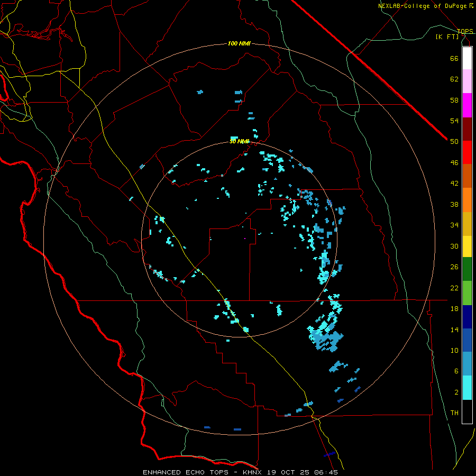This screenshot has height=476, width=476.
Task: Click the 30 legend value
Action: tap(454, 246)
